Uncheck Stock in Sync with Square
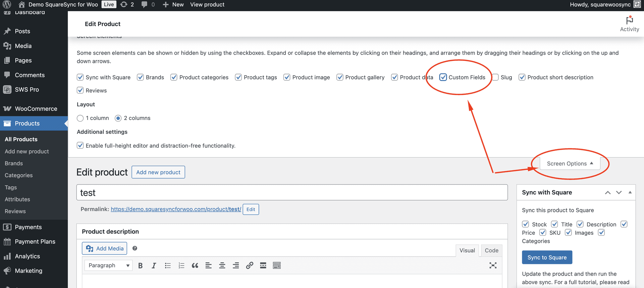Viewport: 644px width, 288px height. [526, 224]
